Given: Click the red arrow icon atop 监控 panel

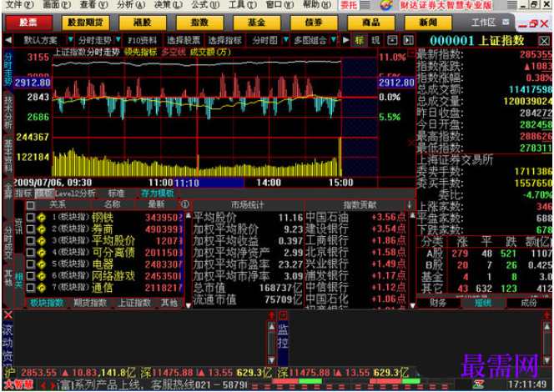Looking at the screenshot, I should click(x=283, y=315).
